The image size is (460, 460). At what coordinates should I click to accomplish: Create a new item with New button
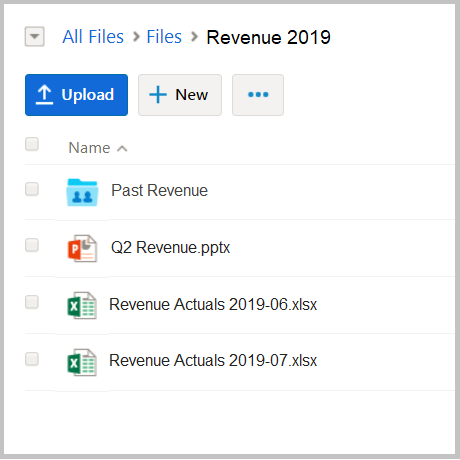(180, 95)
